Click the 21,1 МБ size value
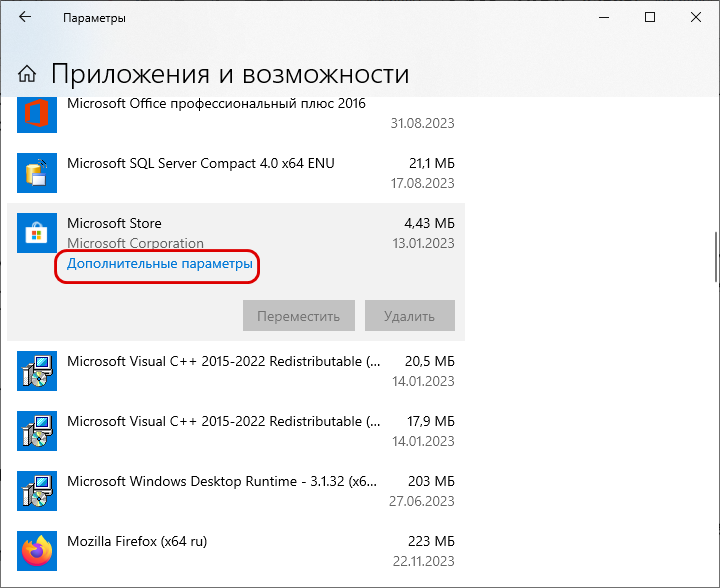The height and width of the screenshot is (588, 720). [x=432, y=163]
